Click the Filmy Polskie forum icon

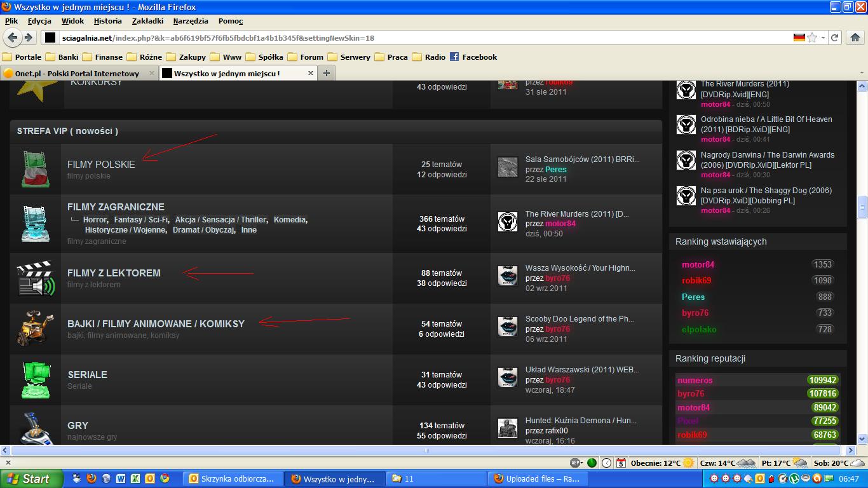click(36, 169)
